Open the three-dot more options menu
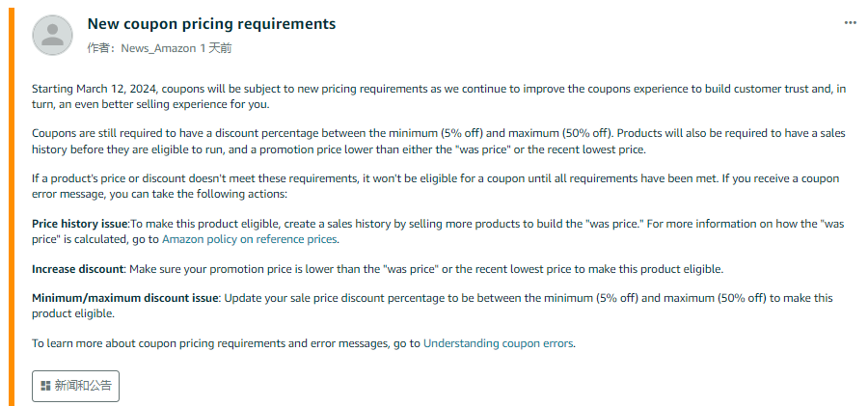Viewport: 868px width, 406px height. click(x=850, y=23)
